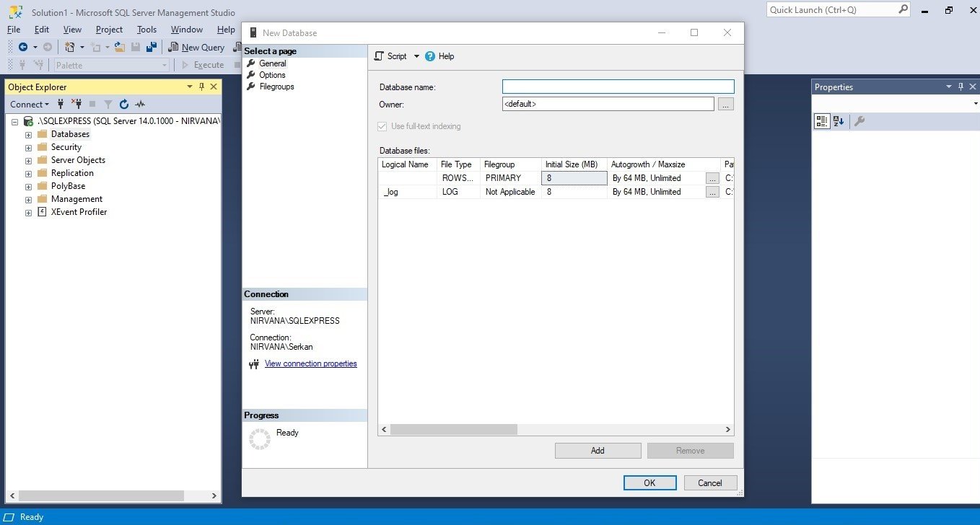Open the Properties object selector dropdown
This screenshot has height=525, width=980.
click(x=976, y=104)
